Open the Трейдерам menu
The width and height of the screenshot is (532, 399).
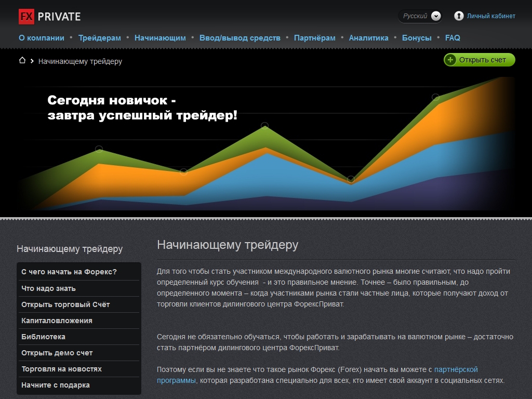[x=99, y=38]
